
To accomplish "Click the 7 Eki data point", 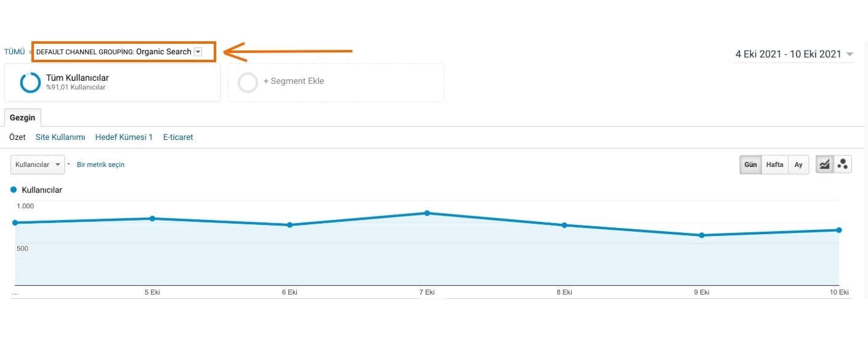I will pos(427,213).
